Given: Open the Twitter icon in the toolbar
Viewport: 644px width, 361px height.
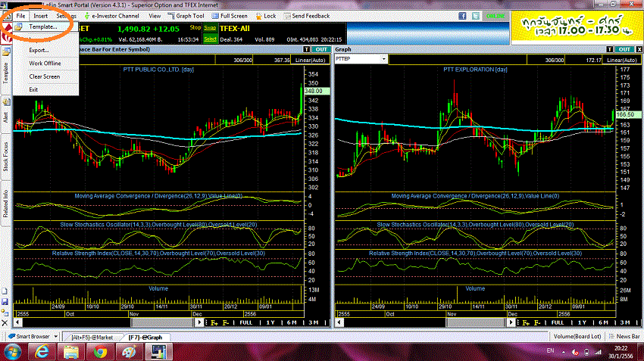Looking at the screenshot, I should [476, 16].
